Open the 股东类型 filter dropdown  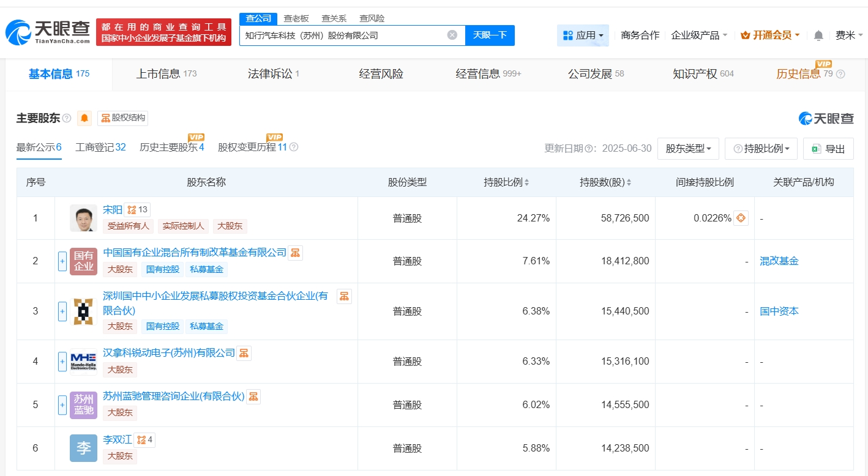coord(687,149)
